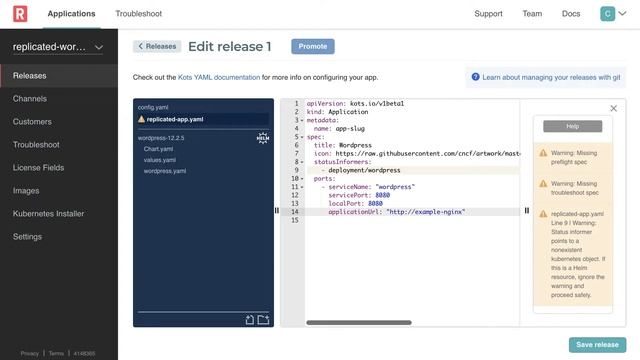Open the user avatar menu
This screenshot has width=640, height=360.
tap(607, 13)
